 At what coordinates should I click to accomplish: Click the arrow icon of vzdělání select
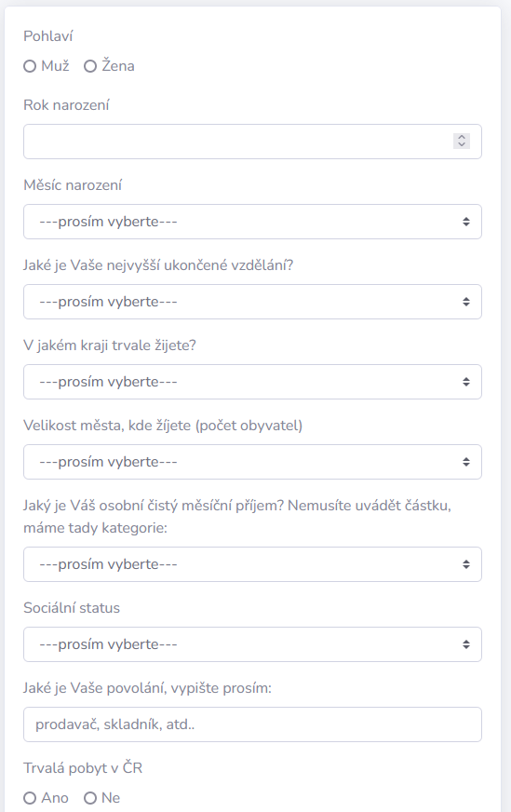[466, 302]
